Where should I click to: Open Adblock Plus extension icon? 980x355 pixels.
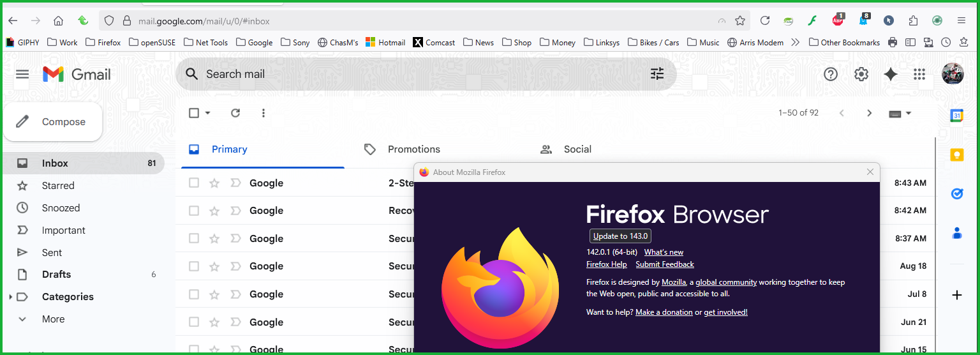point(838,20)
